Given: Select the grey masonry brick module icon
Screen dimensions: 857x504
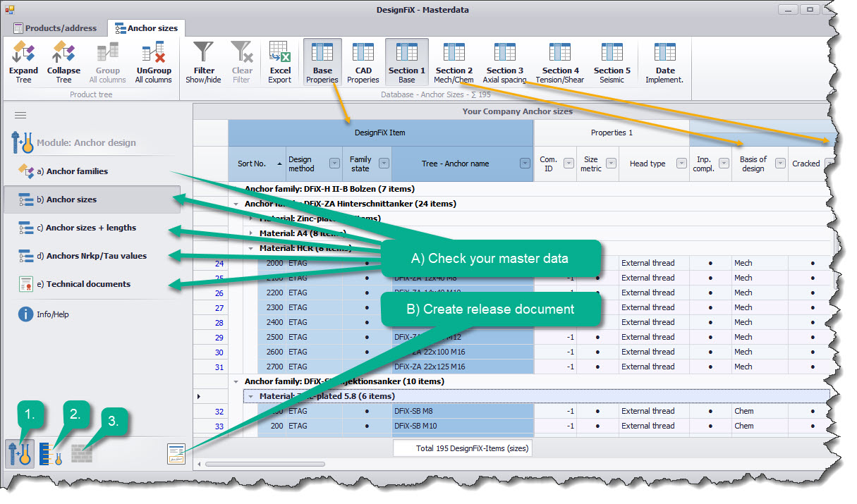Looking at the screenshot, I should [81, 455].
